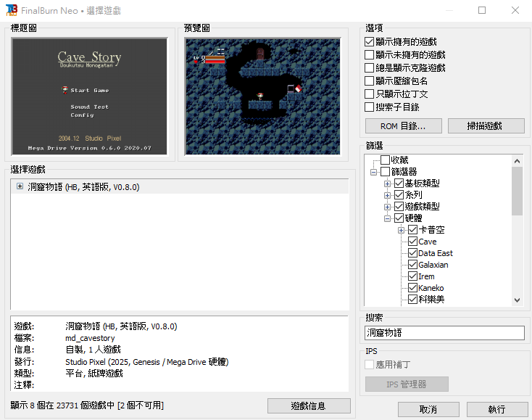This screenshot has width=532, height=420.
Task: Uncheck the Cave hardware filter
Action: click(x=412, y=242)
